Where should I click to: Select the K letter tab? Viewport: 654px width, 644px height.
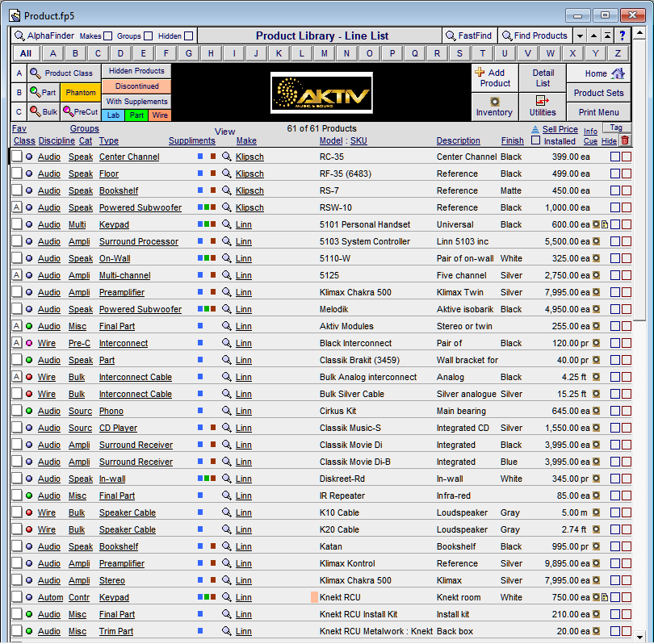click(x=279, y=53)
